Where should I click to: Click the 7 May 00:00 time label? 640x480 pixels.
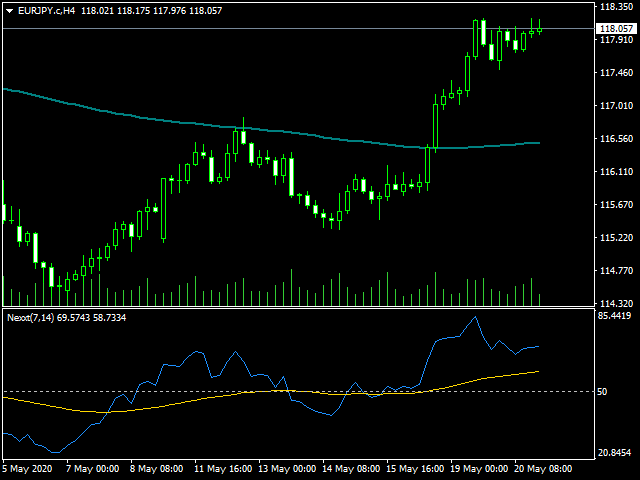click(x=93, y=469)
